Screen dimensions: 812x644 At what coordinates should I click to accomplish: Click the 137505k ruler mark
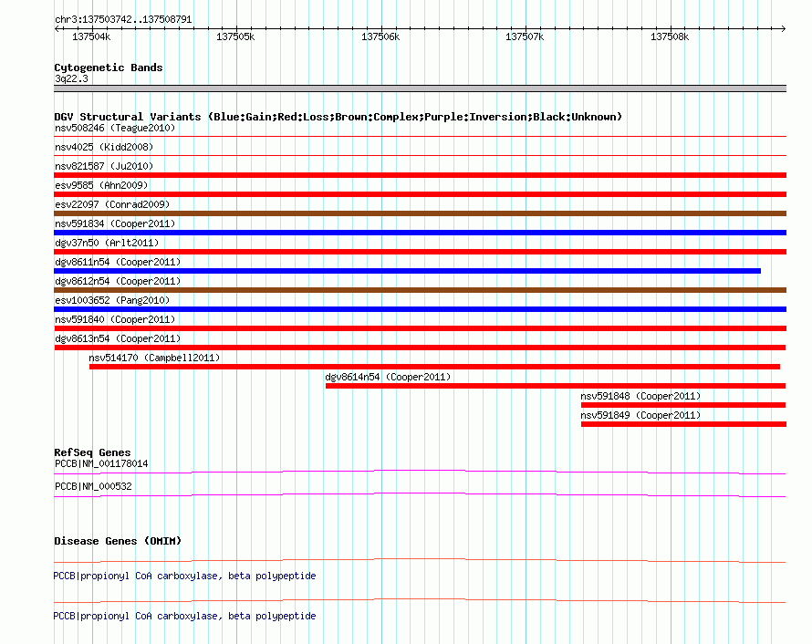pyautogui.click(x=235, y=36)
